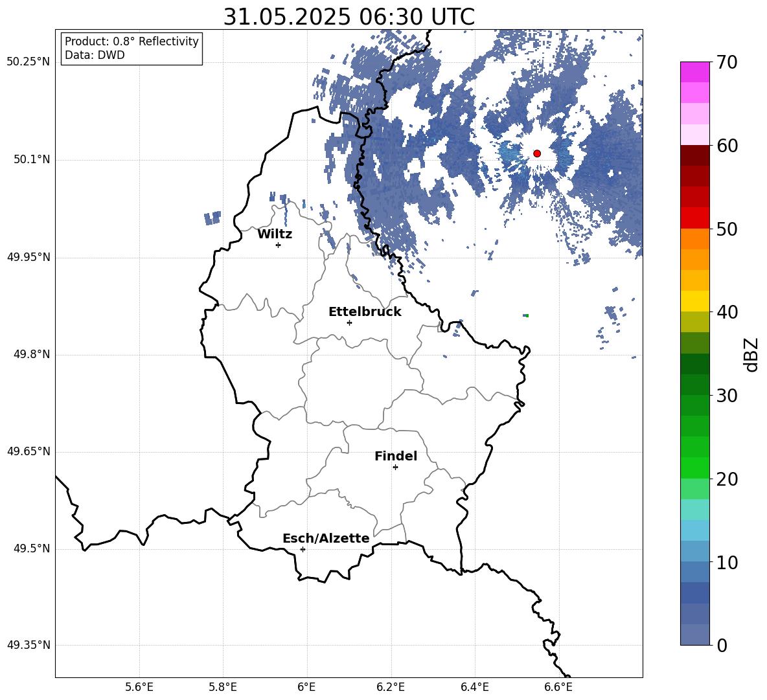Click the colorbar tick label '10'
The width and height of the screenshot is (767, 700).
coord(727,563)
